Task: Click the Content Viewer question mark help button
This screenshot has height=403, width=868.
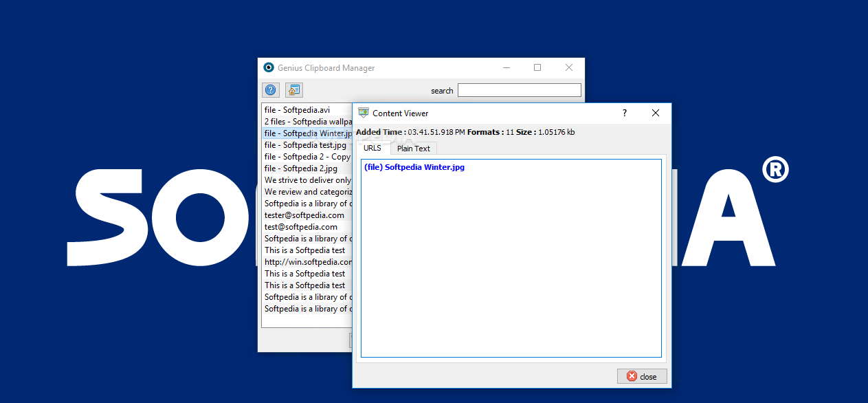Action: [x=625, y=113]
